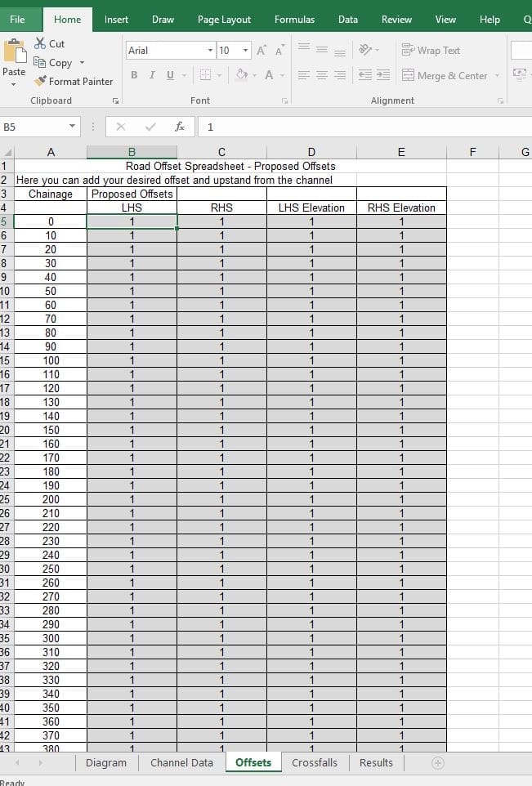The image size is (532, 786).
Task: Apply cell borders icon
Action: pyautogui.click(x=205, y=75)
